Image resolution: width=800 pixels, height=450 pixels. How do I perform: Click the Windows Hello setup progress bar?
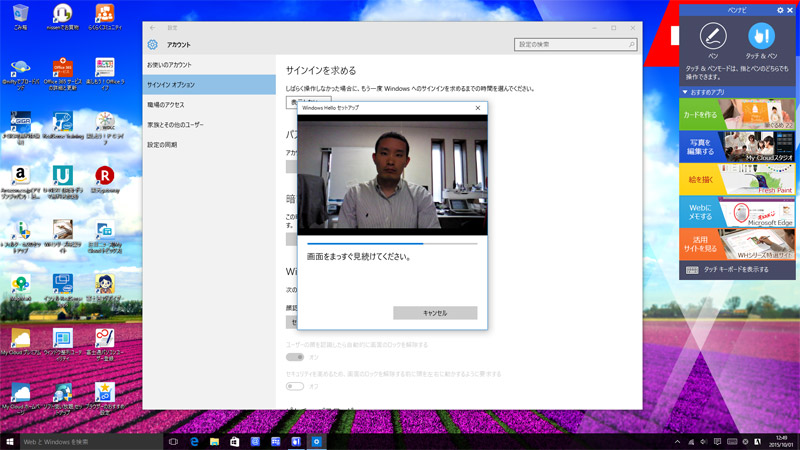pyautogui.click(x=391, y=242)
